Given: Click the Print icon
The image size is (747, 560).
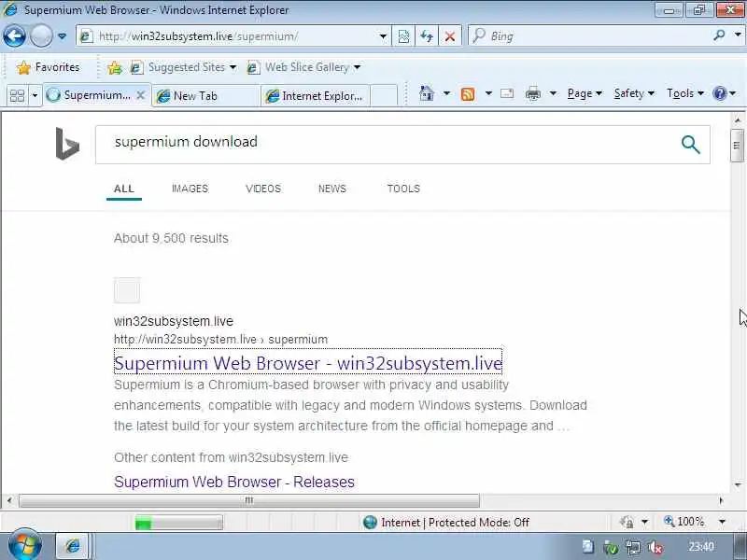Looking at the screenshot, I should 532,93.
